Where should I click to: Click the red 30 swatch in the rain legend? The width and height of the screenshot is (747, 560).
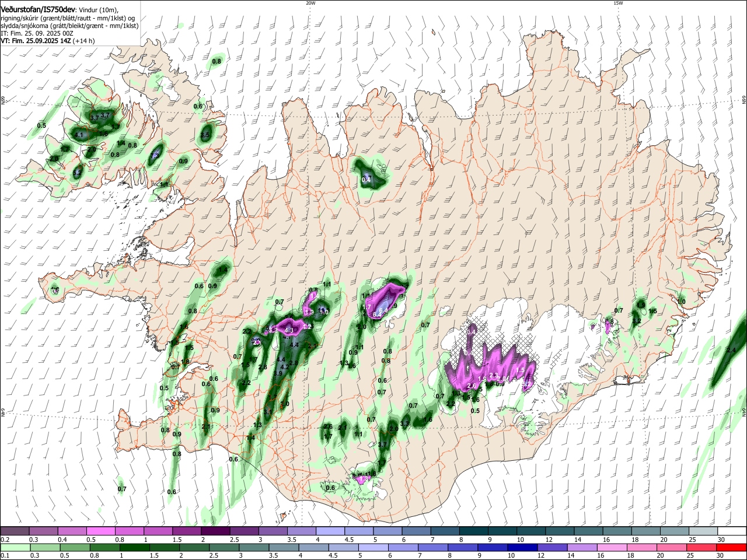coord(731,547)
